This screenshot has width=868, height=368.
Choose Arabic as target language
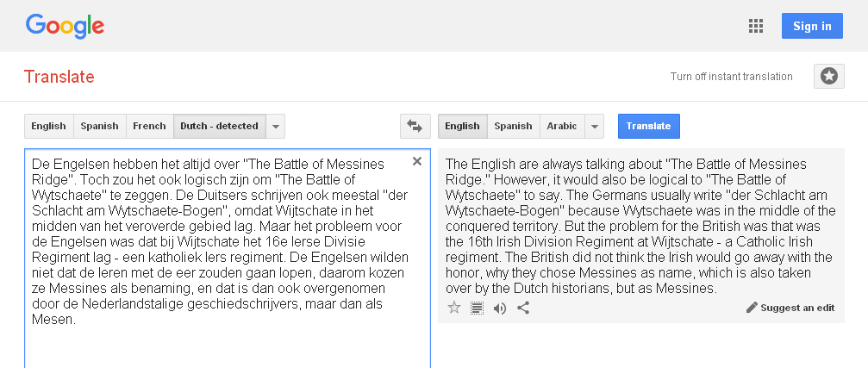[562, 126]
